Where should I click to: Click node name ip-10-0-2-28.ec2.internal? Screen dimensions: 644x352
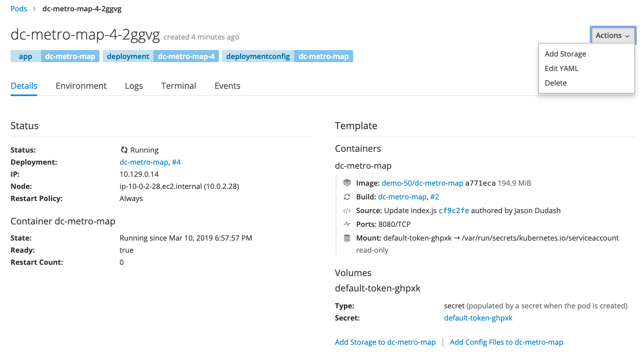pyautogui.click(x=161, y=186)
